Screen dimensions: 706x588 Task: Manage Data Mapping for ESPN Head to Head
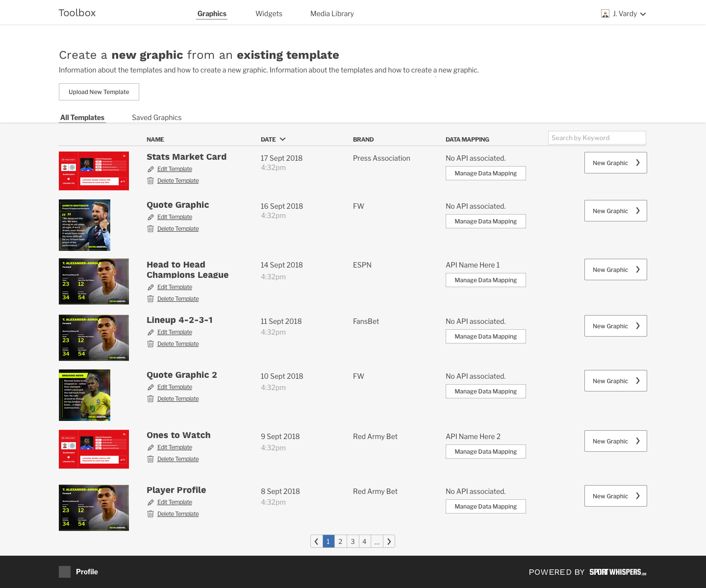[486, 280]
